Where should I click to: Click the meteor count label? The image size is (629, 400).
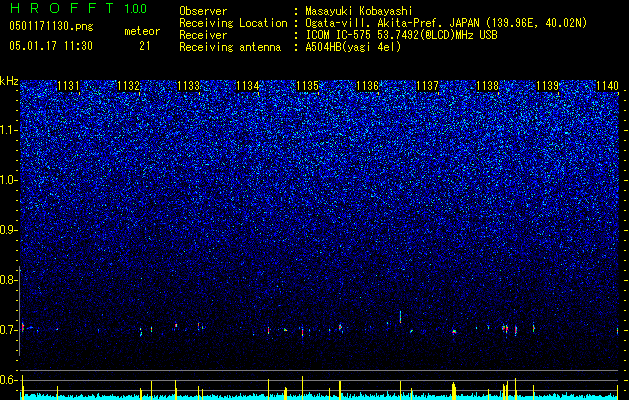click(142, 31)
